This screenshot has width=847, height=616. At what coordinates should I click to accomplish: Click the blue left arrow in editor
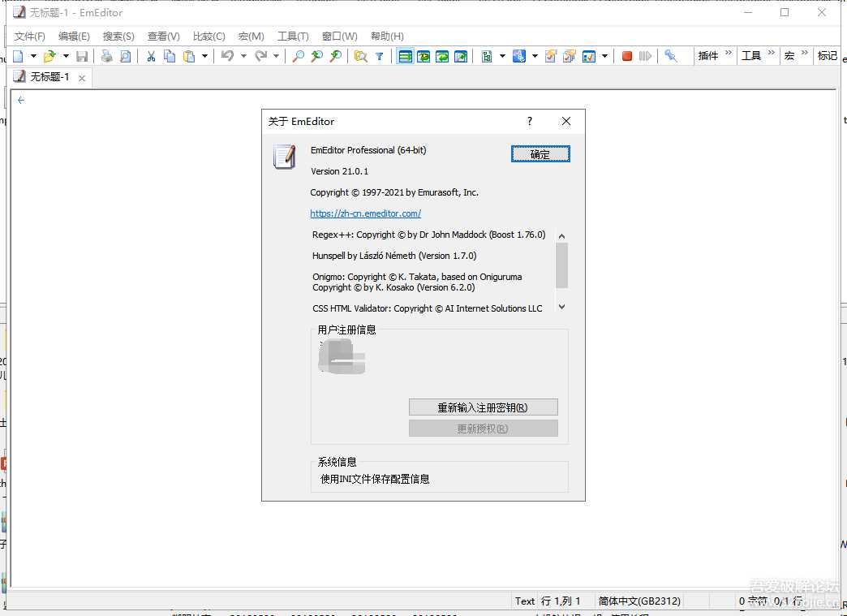pos(21,100)
